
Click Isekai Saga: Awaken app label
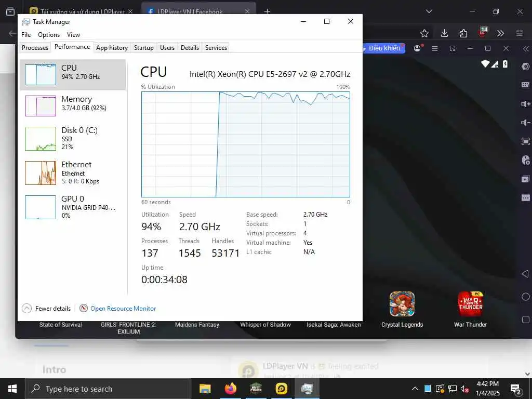334,325
